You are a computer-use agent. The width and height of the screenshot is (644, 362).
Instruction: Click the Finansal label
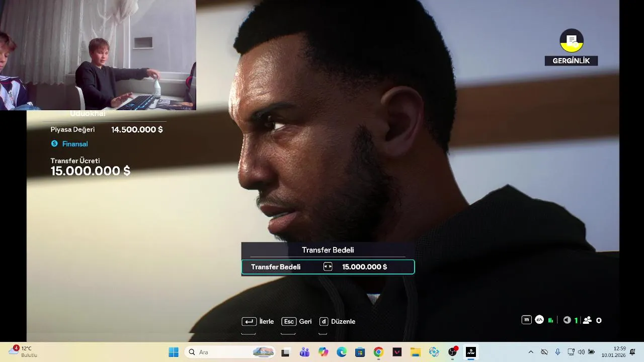[75, 144]
